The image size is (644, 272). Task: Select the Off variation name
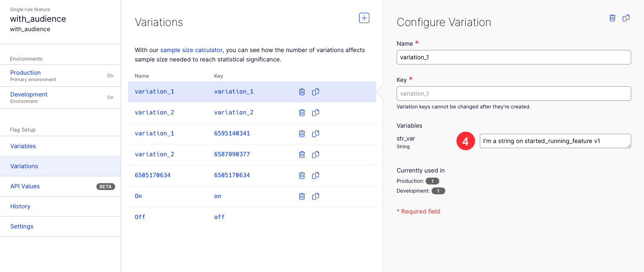click(x=140, y=217)
